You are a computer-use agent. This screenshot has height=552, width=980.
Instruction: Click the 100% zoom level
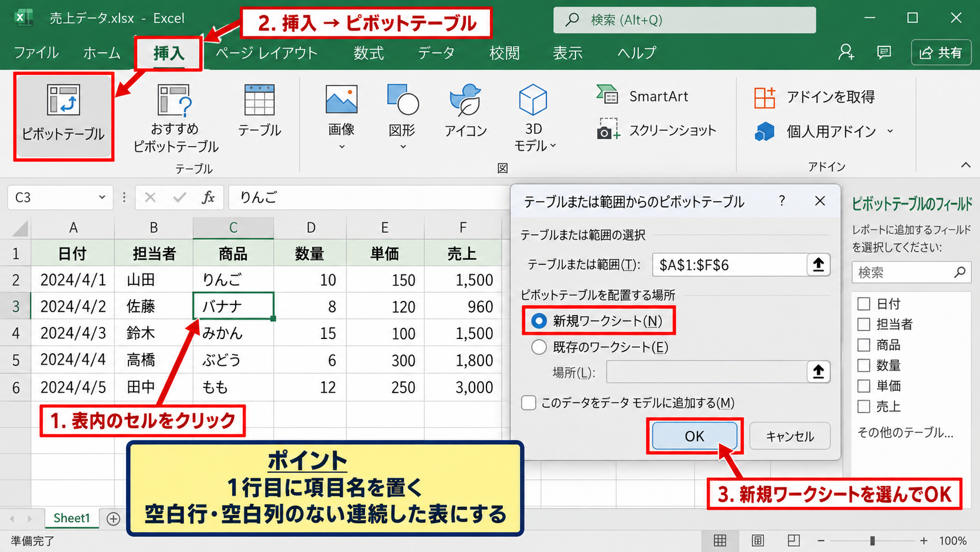(x=953, y=540)
